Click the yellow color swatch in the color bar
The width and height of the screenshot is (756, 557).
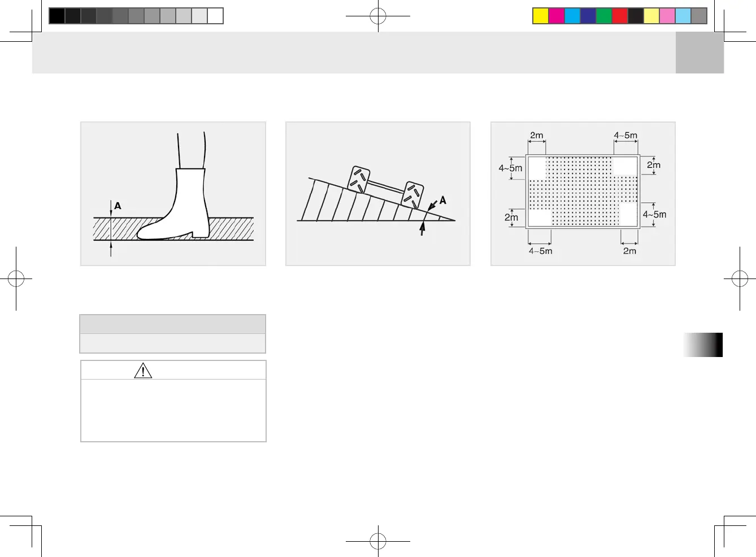pos(541,16)
